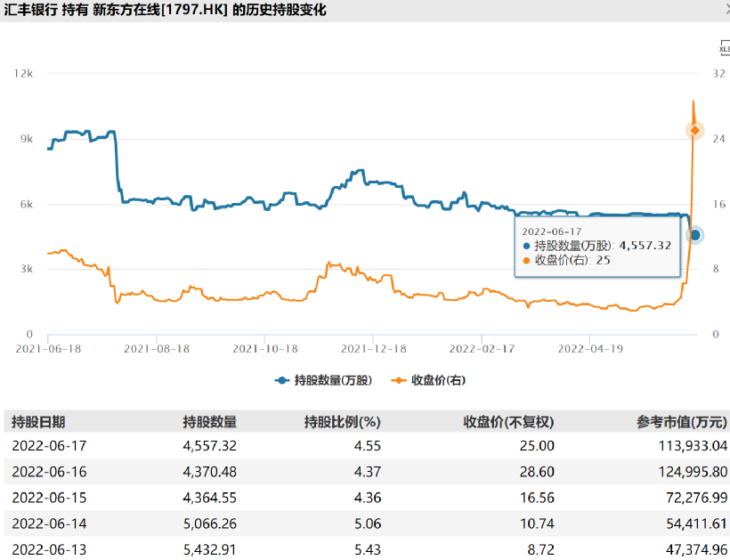730x560 pixels.
Task: Click the 16 label on the price axis
Action: (x=718, y=205)
